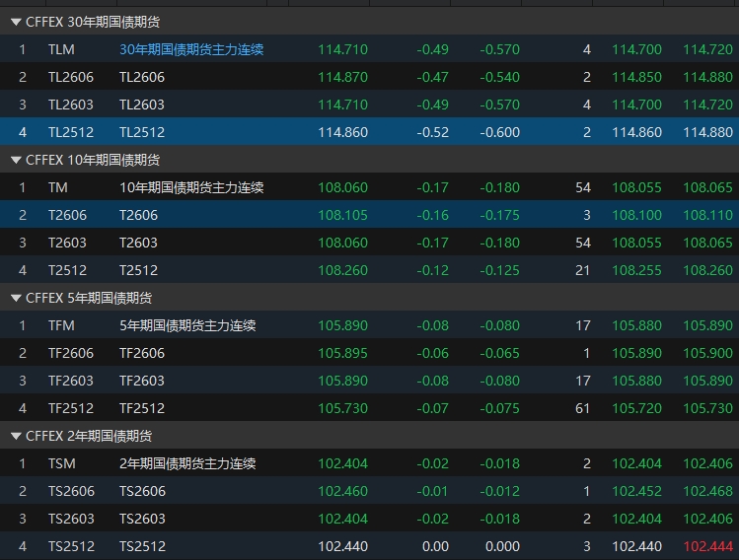Click TF2606 last price 105.895

click(x=342, y=353)
